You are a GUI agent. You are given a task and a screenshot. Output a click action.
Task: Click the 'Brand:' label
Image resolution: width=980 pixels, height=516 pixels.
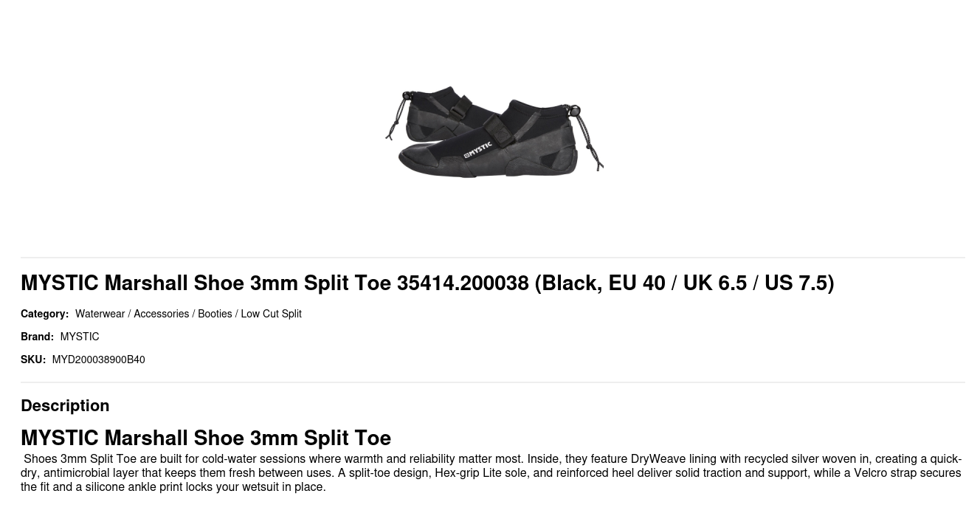[37, 337]
